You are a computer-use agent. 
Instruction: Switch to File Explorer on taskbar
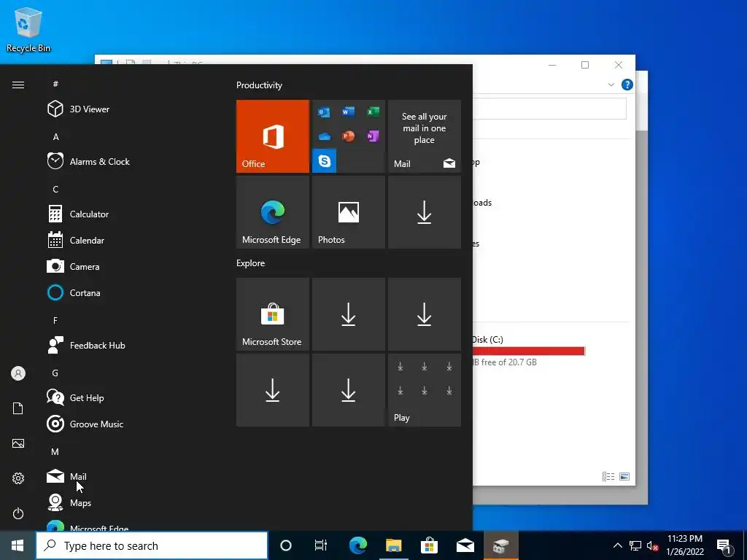click(x=393, y=545)
